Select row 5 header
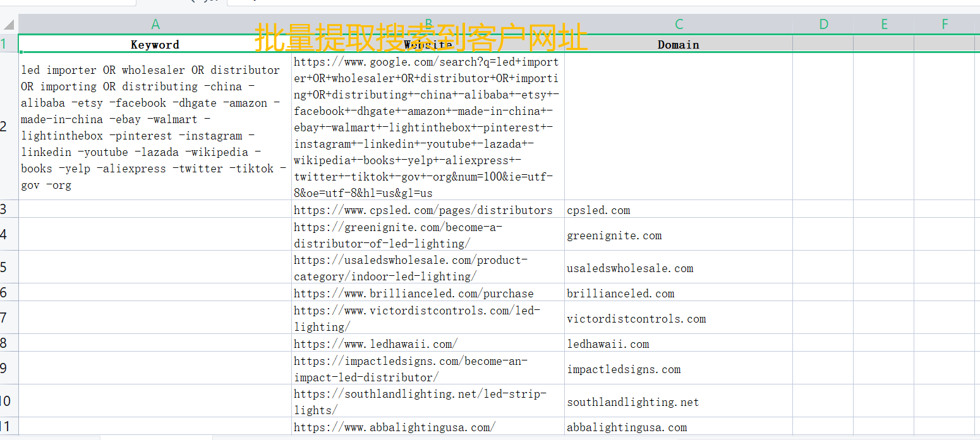 (9, 267)
